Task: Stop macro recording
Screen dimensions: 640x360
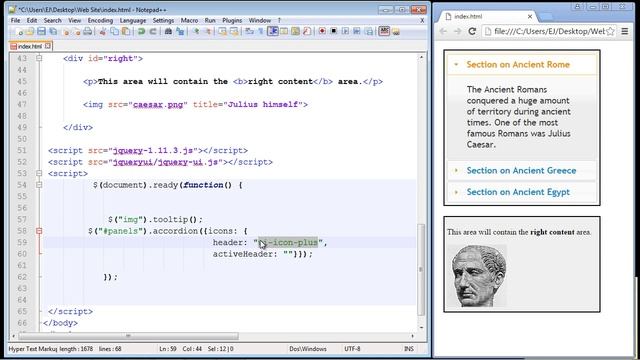Action: tap(333, 31)
